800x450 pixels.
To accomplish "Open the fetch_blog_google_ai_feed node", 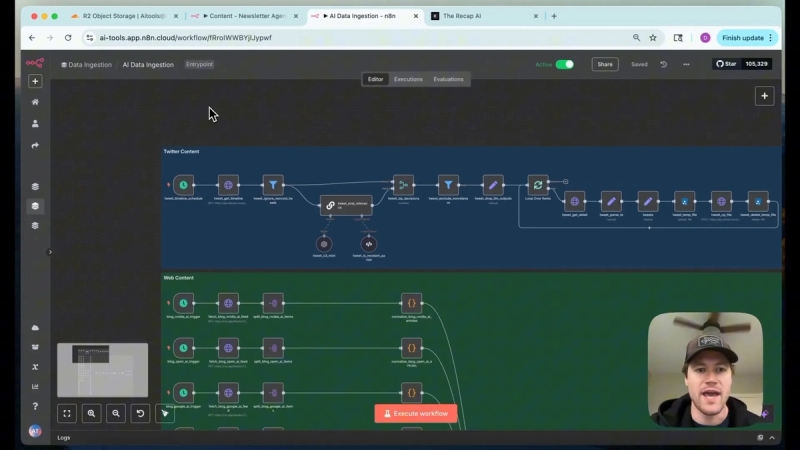I will 228,393.
